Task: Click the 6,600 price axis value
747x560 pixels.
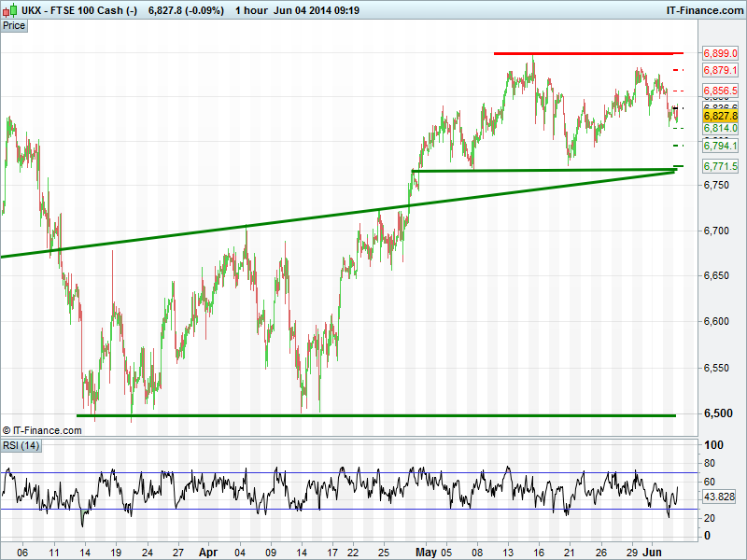Action: click(x=716, y=321)
